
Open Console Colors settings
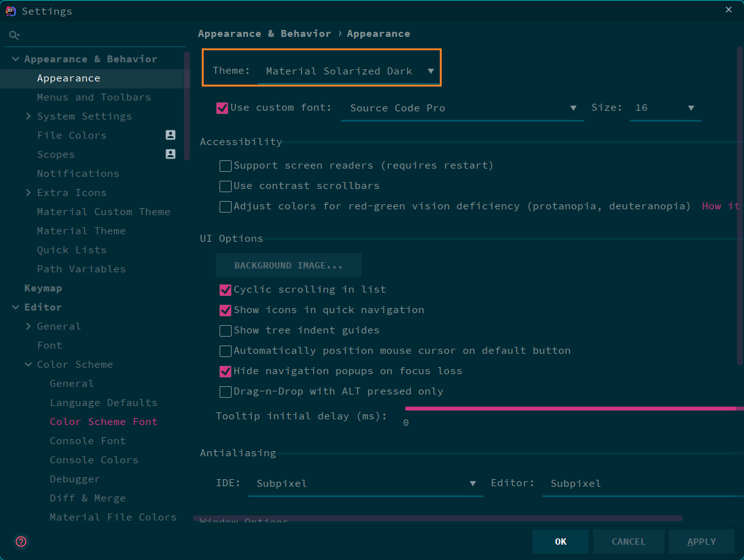click(x=94, y=460)
